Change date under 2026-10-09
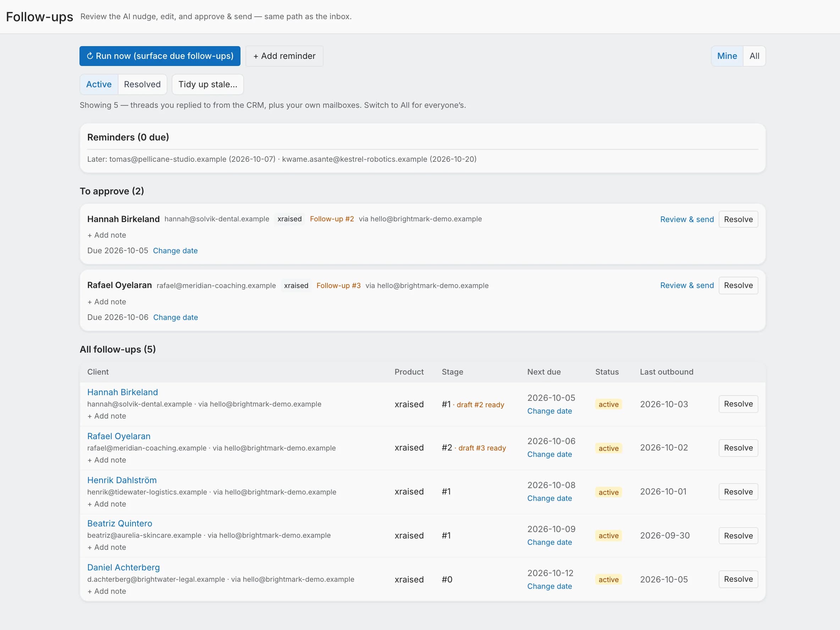This screenshot has width=840, height=630. coord(549,542)
